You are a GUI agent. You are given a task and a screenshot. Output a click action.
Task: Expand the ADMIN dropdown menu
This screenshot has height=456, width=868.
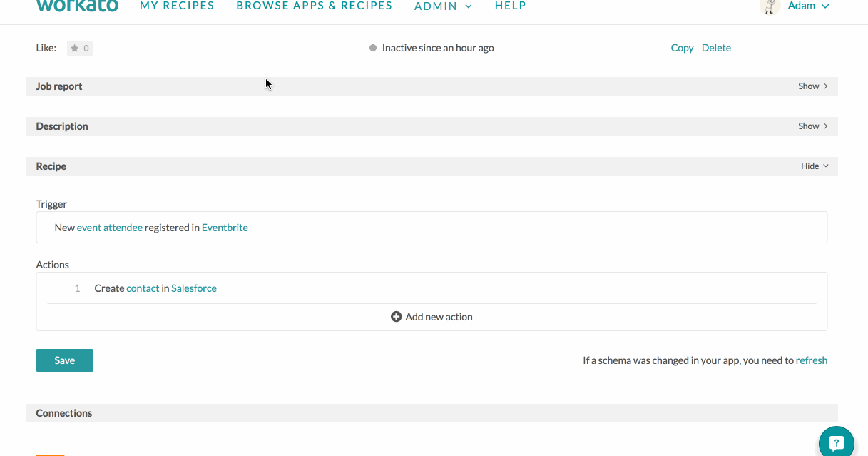point(443,6)
